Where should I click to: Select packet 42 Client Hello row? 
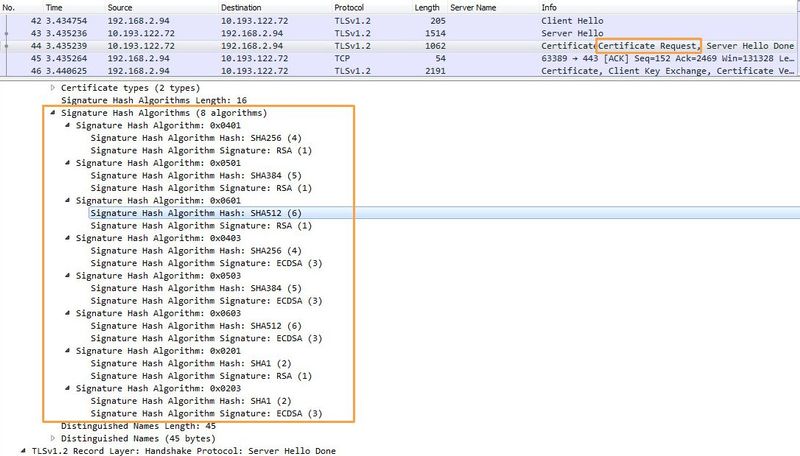tap(400, 21)
